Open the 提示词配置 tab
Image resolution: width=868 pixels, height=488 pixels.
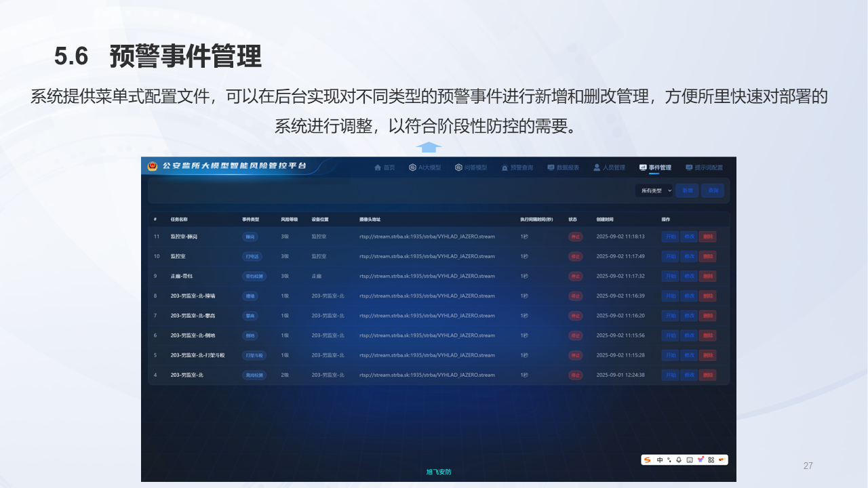point(705,167)
